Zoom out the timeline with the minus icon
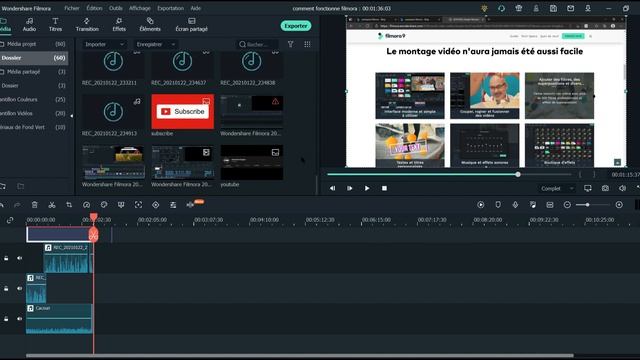The height and width of the screenshot is (360, 640). 567,204
